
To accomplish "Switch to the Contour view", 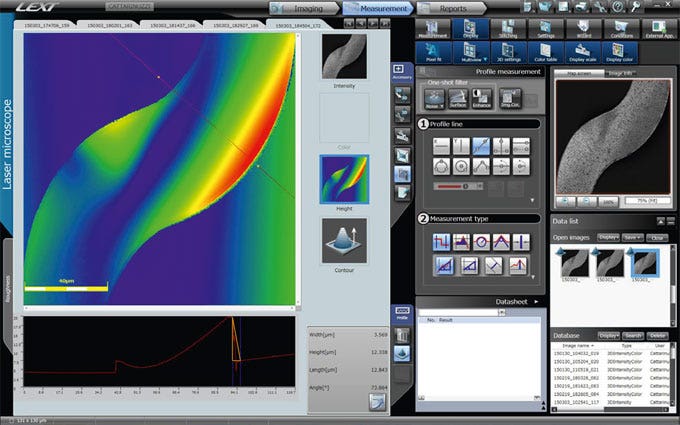I will pos(343,245).
